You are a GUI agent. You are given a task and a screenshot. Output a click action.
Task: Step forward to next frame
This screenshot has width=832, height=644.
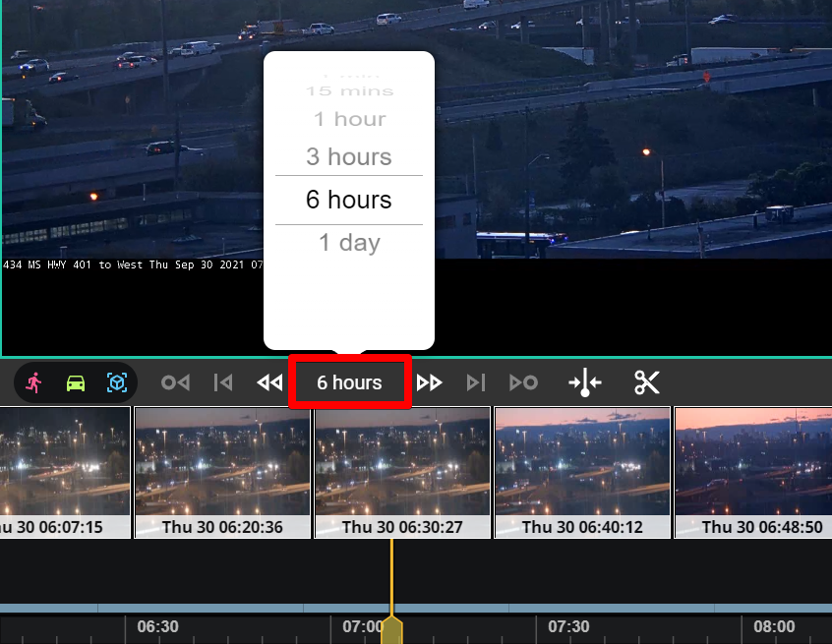[x=476, y=382]
